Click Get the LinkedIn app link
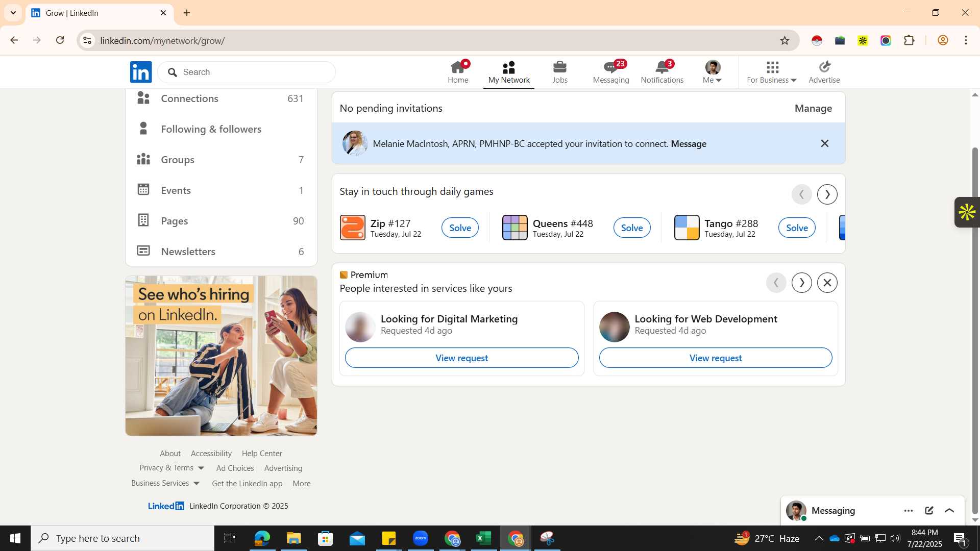 click(247, 484)
